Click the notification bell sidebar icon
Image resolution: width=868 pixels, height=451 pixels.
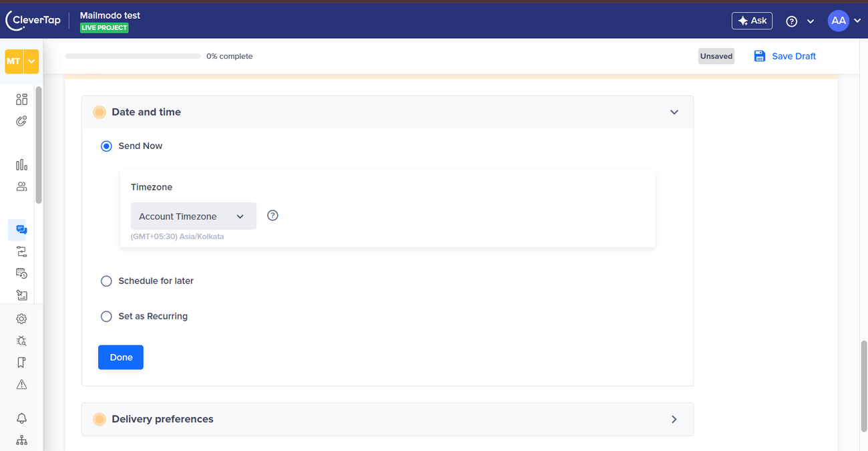tap(21, 418)
